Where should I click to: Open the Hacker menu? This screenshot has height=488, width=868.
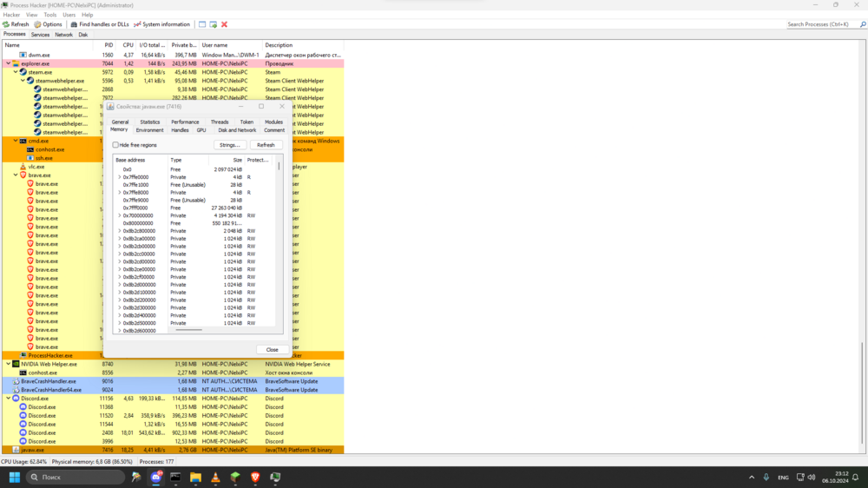point(11,15)
